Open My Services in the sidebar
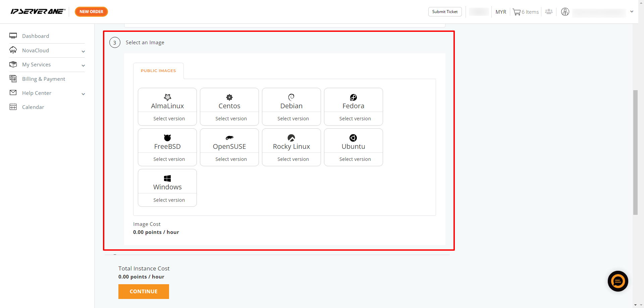The image size is (644, 308). (x=37, y=64)
